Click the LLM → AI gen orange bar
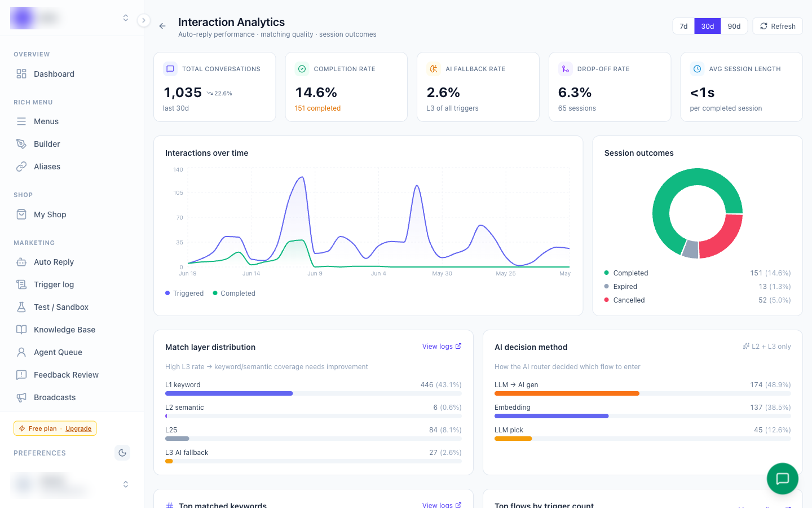The width and height of the screenshot is (812, 508). (x=567, y=393)
